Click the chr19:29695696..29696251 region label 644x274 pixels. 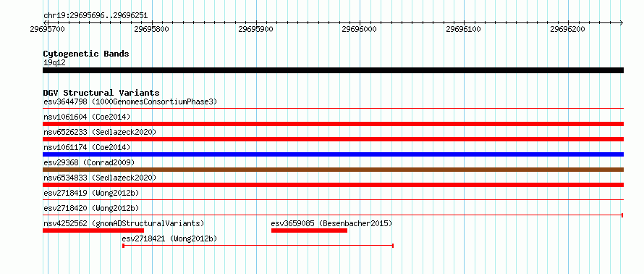point(96,16)
